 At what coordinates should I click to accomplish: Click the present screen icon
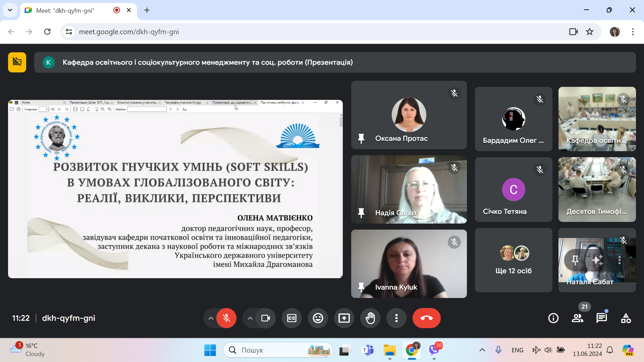coord(344,318)
